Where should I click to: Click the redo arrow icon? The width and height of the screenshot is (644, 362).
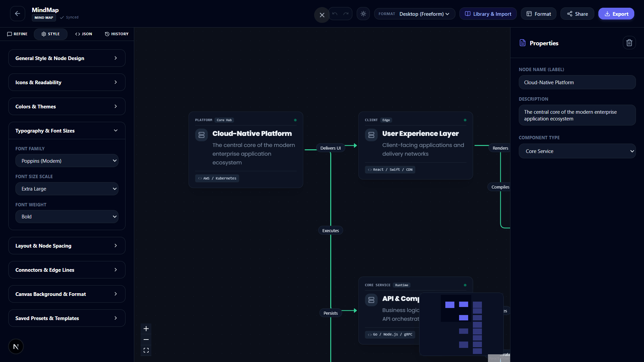point(346,14)
